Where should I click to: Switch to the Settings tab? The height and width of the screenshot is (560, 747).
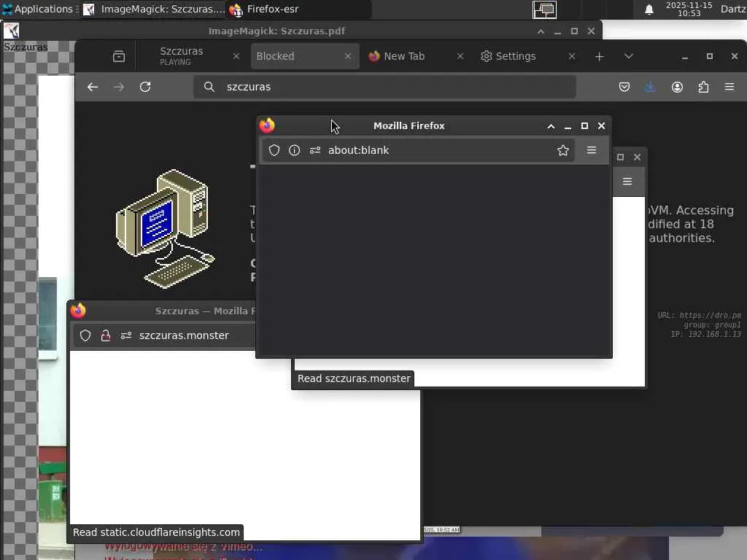coord(516,56)
